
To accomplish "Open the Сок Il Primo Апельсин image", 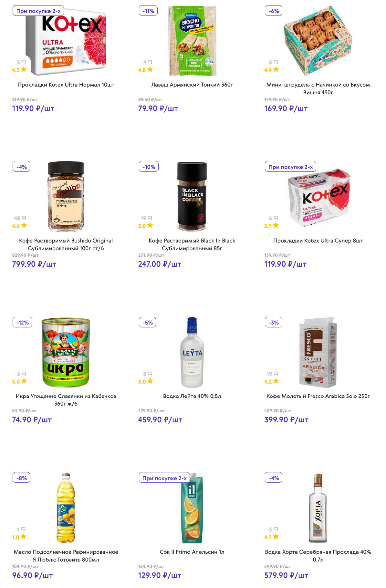I will tap(192, 508).
